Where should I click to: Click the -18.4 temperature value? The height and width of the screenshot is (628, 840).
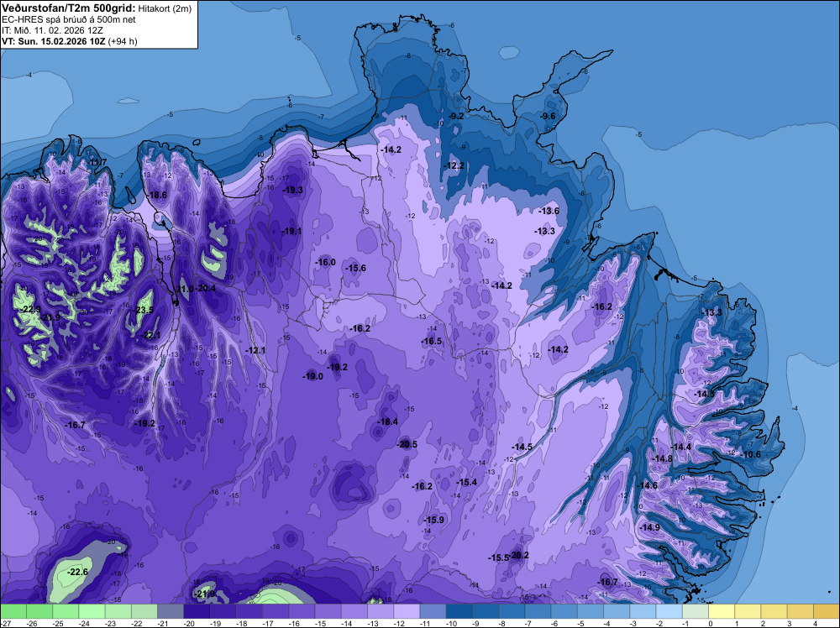[x=388, y=421]
